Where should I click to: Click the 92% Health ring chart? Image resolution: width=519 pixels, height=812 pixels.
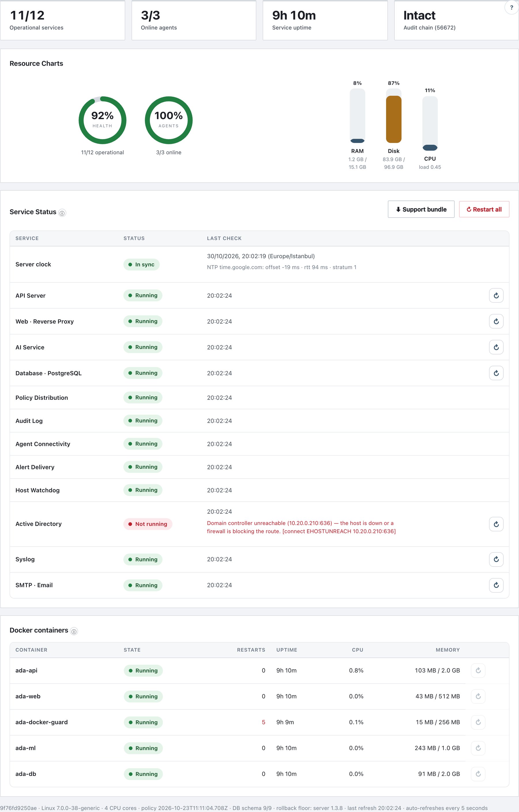tap(102, 120)
